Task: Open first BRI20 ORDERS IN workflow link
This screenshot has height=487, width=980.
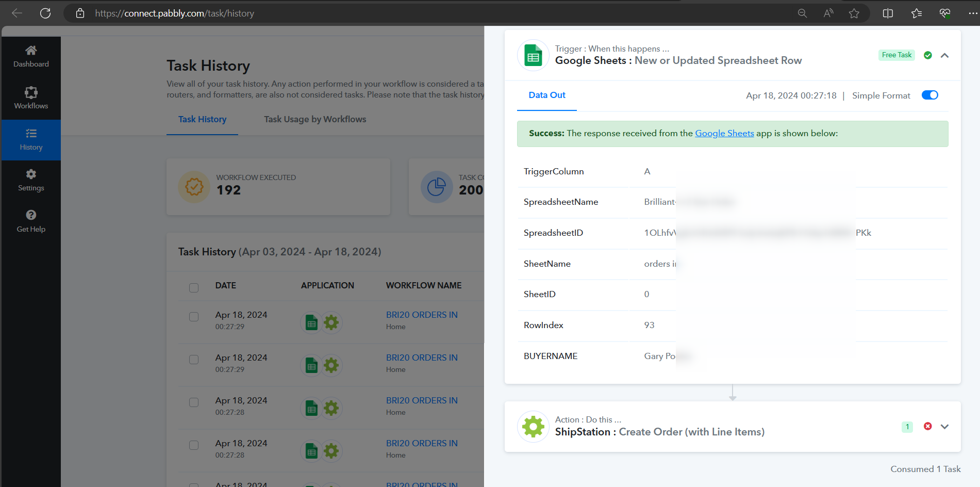Action: (422, 315)
